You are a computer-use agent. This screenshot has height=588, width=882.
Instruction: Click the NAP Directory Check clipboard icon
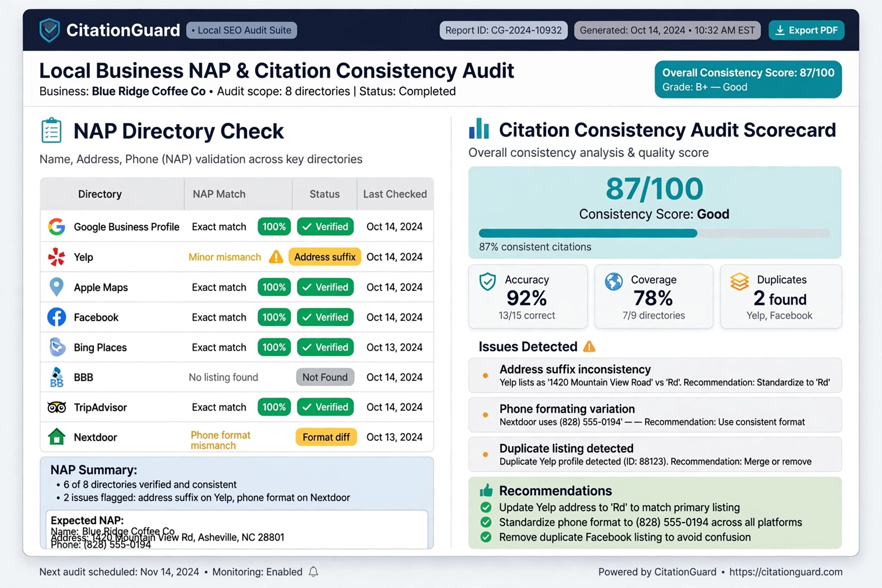[51, 130]
